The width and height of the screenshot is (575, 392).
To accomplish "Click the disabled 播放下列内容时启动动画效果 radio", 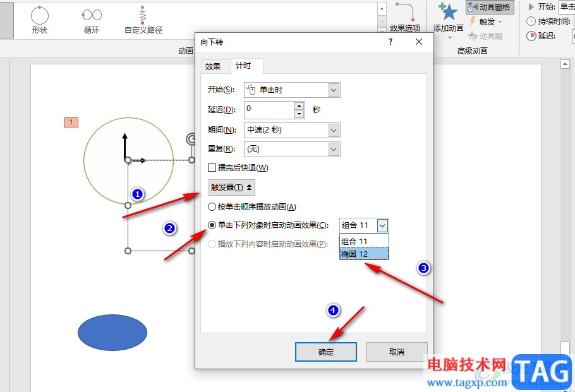I will tap(212, 244).
